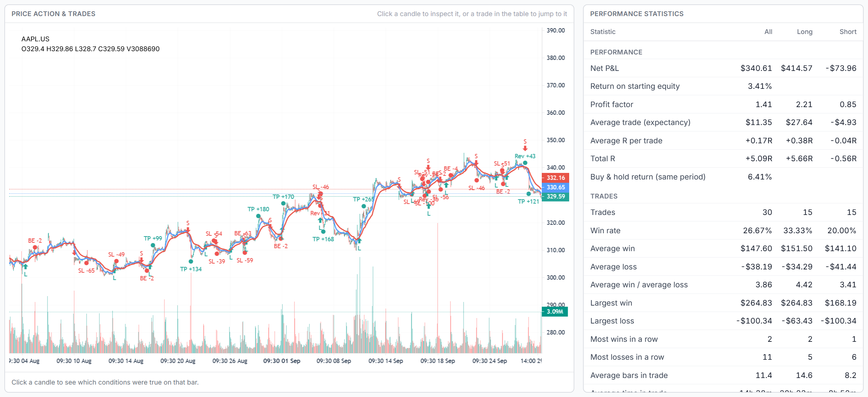
Task: Click the 09:30 18 Sep date label
Action: point(437,361)
